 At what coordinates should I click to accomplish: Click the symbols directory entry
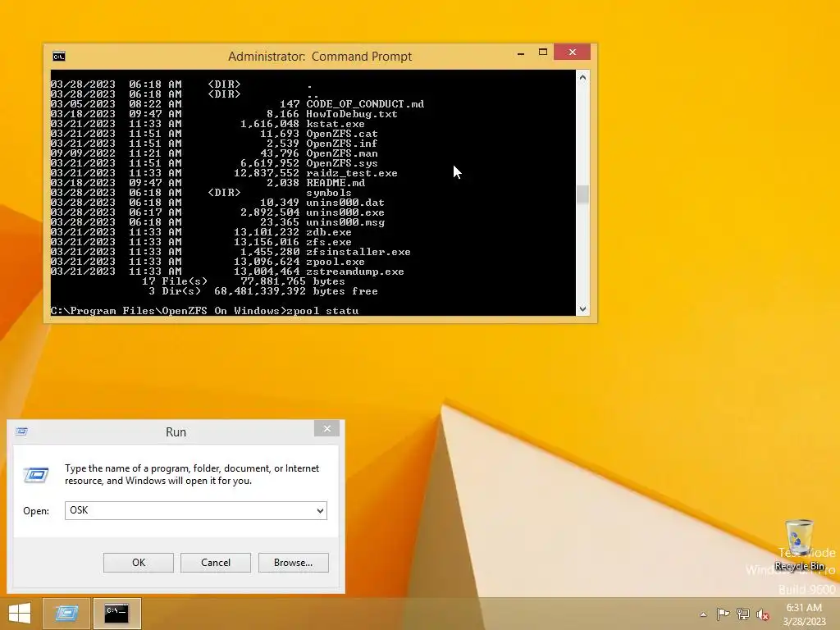[x=328, y=193]
